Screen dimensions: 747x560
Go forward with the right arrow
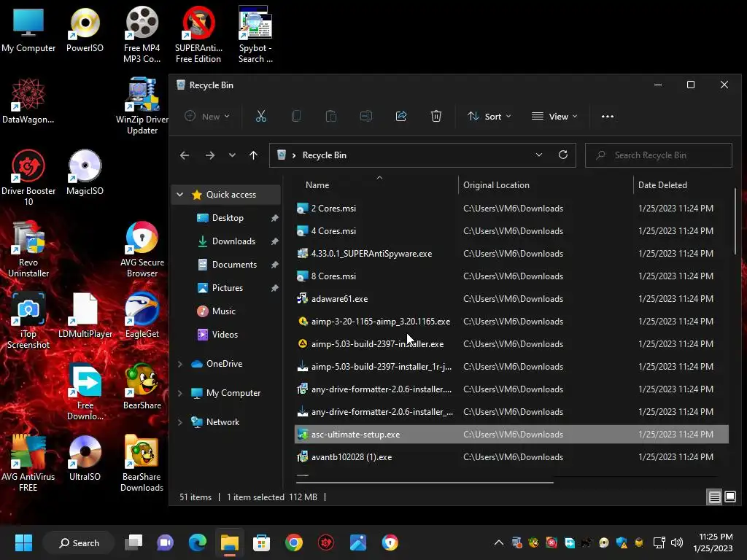click(209, 155)
